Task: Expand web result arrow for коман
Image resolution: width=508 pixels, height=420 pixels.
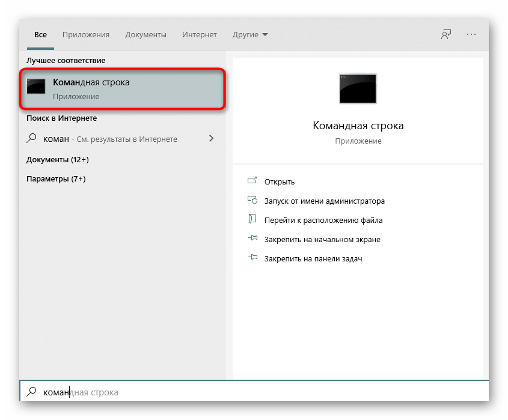Action: [x=211, y=138]
